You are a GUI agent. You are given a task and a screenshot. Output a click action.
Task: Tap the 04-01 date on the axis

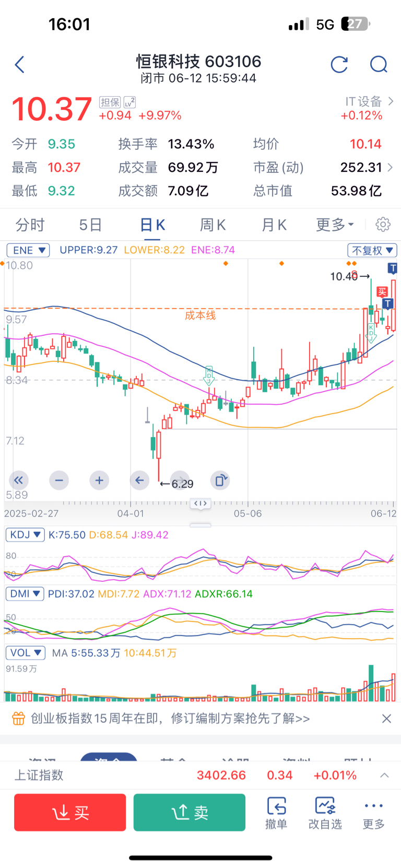[x=131, y=513]
